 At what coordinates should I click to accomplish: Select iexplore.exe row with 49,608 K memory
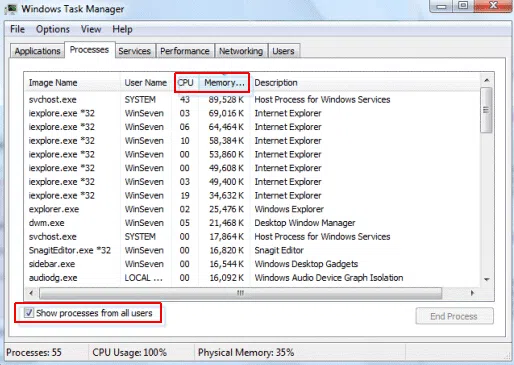pos(253,168)
